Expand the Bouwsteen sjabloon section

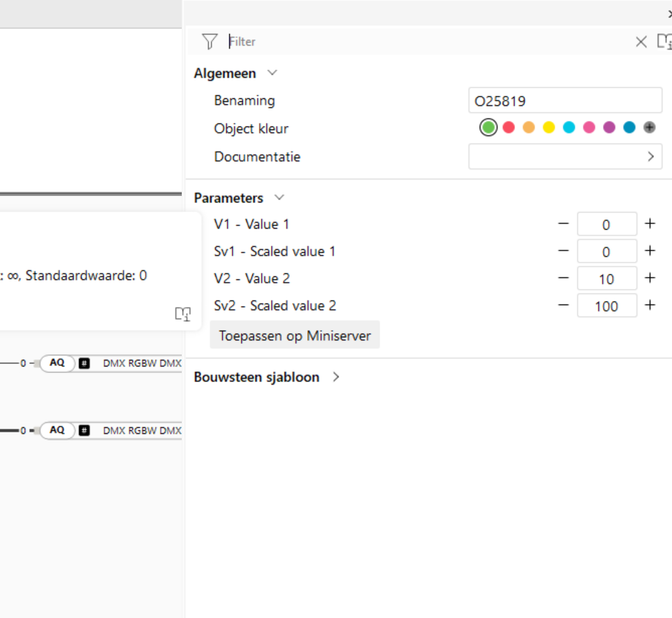(336, 377)
